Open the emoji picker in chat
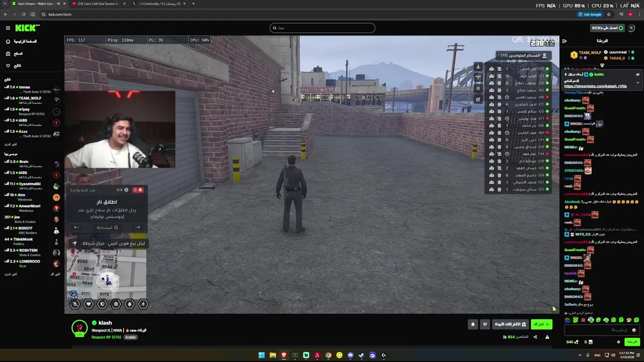 tap(634, 330)
